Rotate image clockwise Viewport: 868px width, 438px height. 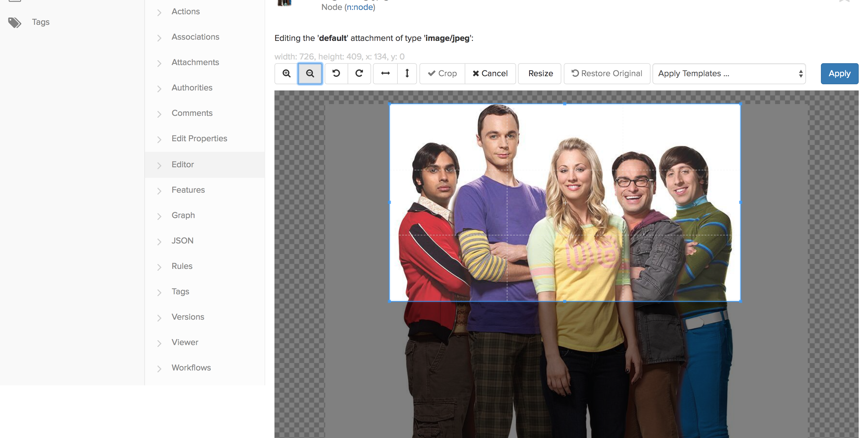(359, 73)
